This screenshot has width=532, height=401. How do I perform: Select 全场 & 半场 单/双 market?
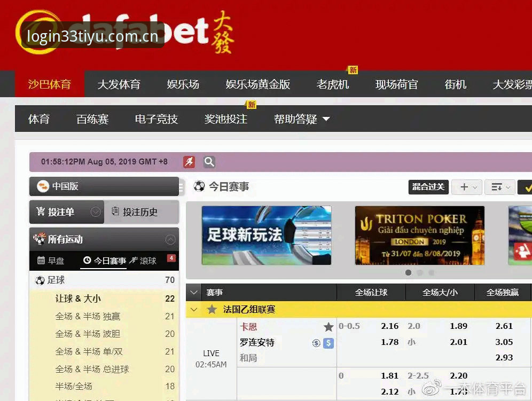(89, 351)
